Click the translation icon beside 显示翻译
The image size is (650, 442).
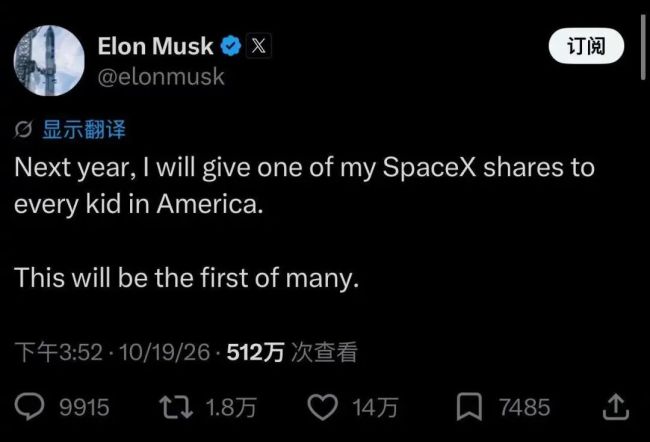coord(23,130)
